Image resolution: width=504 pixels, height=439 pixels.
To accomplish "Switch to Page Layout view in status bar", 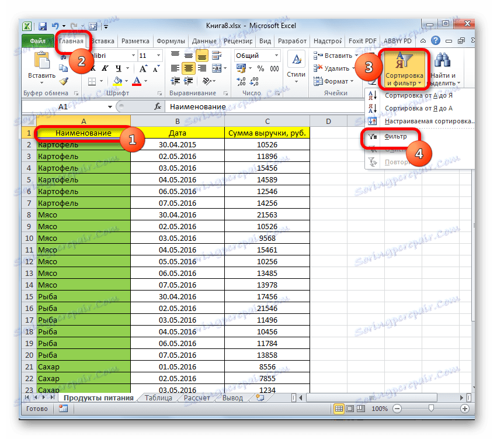I will (350, 409).
